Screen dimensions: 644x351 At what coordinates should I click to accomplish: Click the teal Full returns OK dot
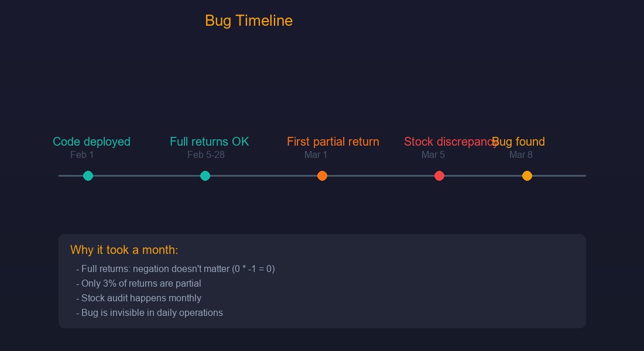tap(205, 175)
